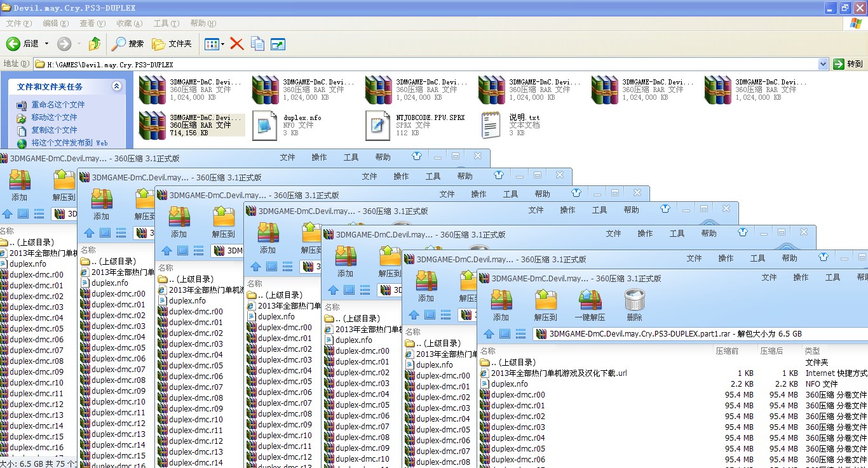Open the 收藏(A) menu in Explorer
This screenshot has height=468, width=868.
pos(129,23)
